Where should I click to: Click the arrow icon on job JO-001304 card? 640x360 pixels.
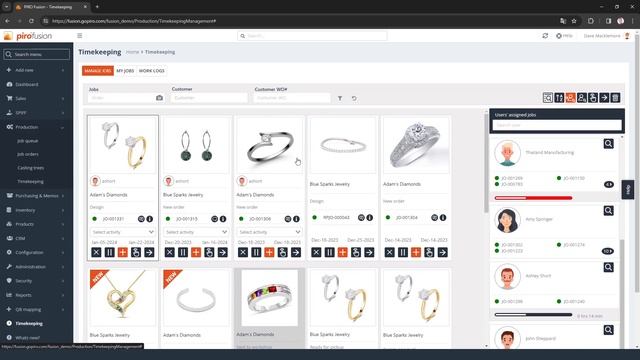click(442, 252)
